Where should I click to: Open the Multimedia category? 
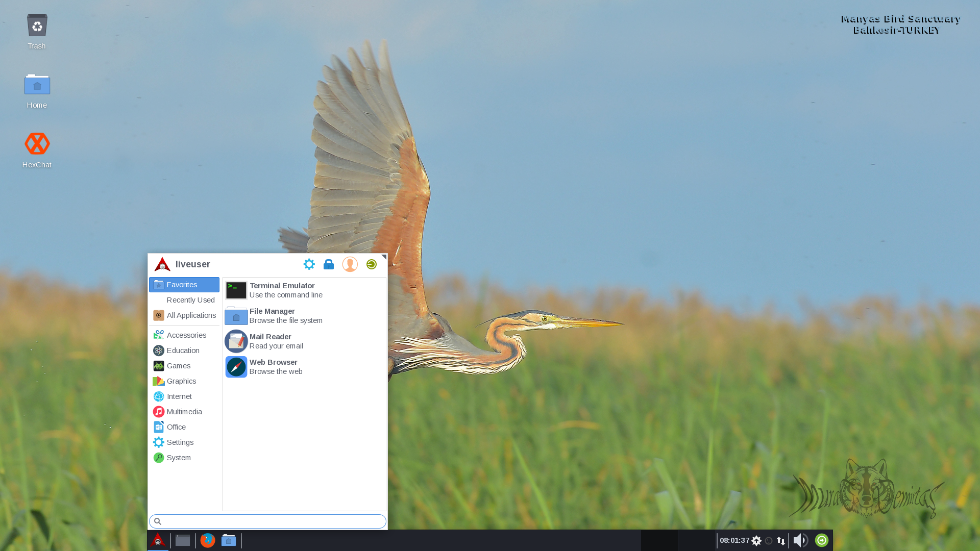point(184,412)
